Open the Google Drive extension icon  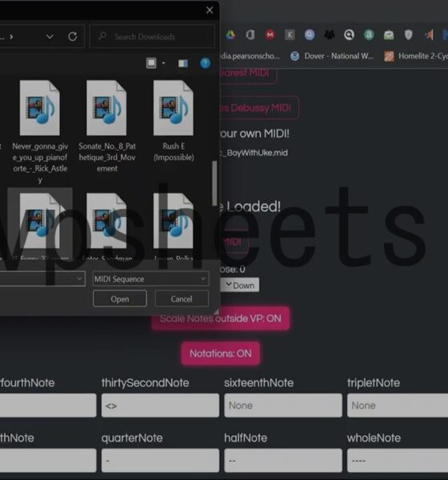pos(230,35)
